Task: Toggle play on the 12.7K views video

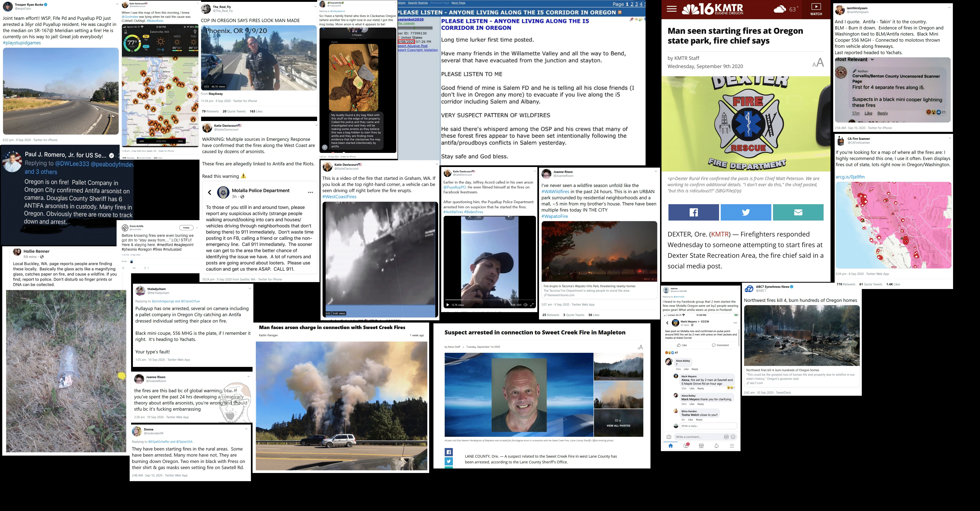Action: click(x=448, y=305)
